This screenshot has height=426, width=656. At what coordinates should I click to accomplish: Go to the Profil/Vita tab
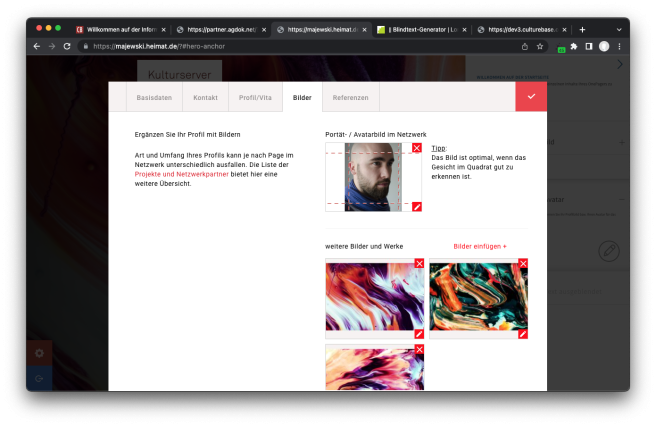click(254, 98)
